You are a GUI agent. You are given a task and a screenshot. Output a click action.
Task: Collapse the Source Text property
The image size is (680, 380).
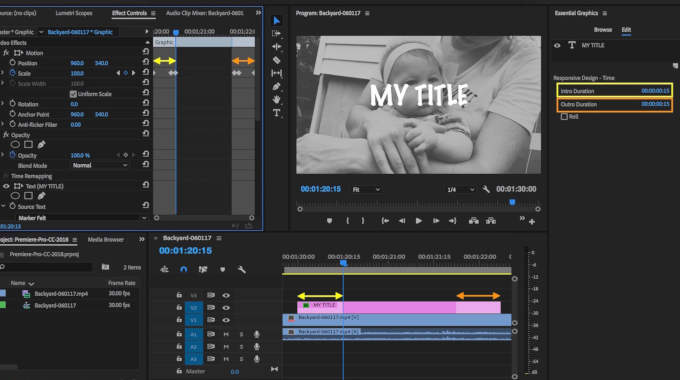pos(3,206)
